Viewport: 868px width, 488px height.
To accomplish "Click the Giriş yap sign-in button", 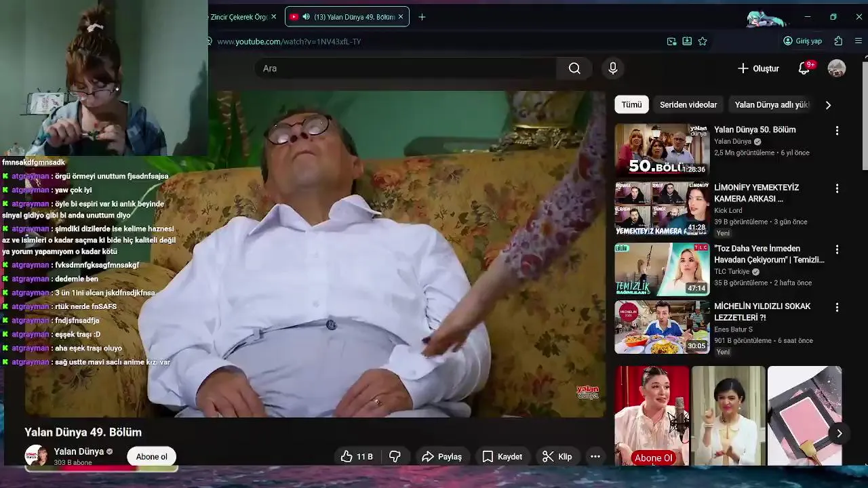I will pyautogui.click(x=802, y=41).
